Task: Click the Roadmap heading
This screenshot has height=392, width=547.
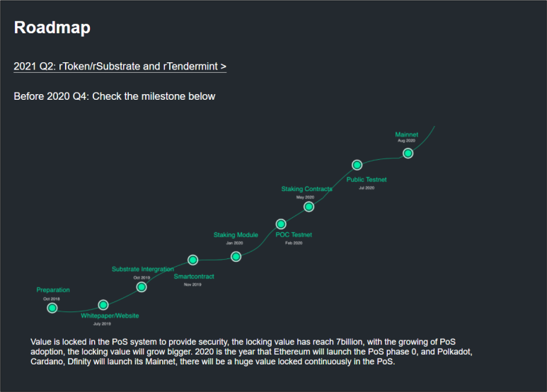Action: 52,28
